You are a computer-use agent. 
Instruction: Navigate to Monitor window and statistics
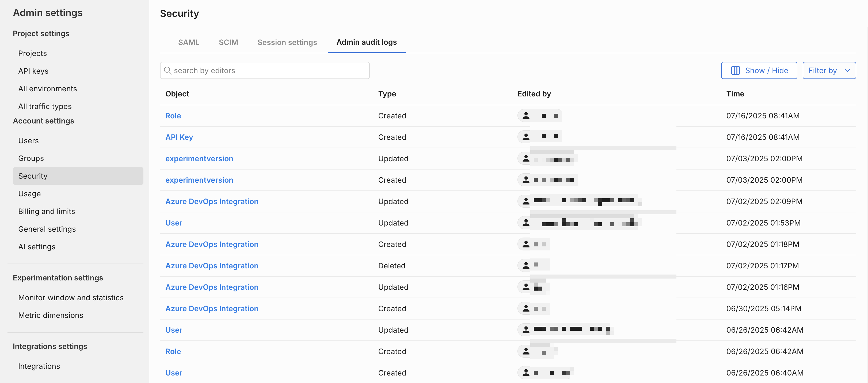click(x=71, y=298)
